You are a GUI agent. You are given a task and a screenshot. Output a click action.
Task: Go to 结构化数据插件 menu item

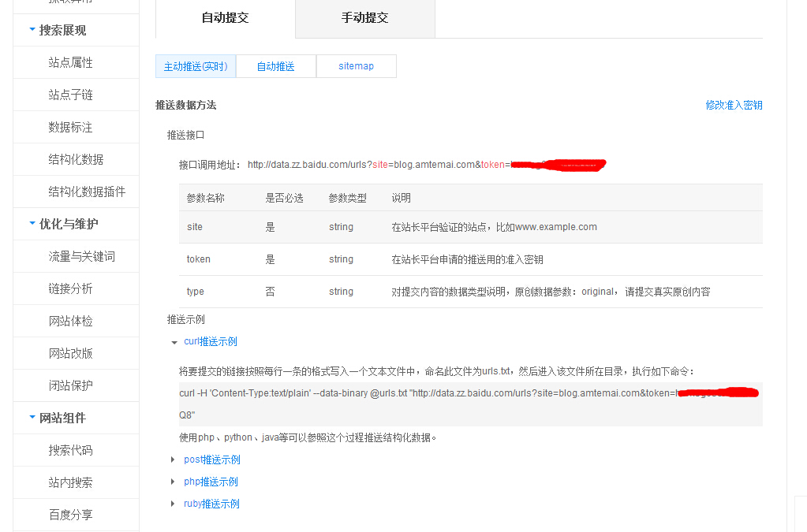(x=87, y=192)
